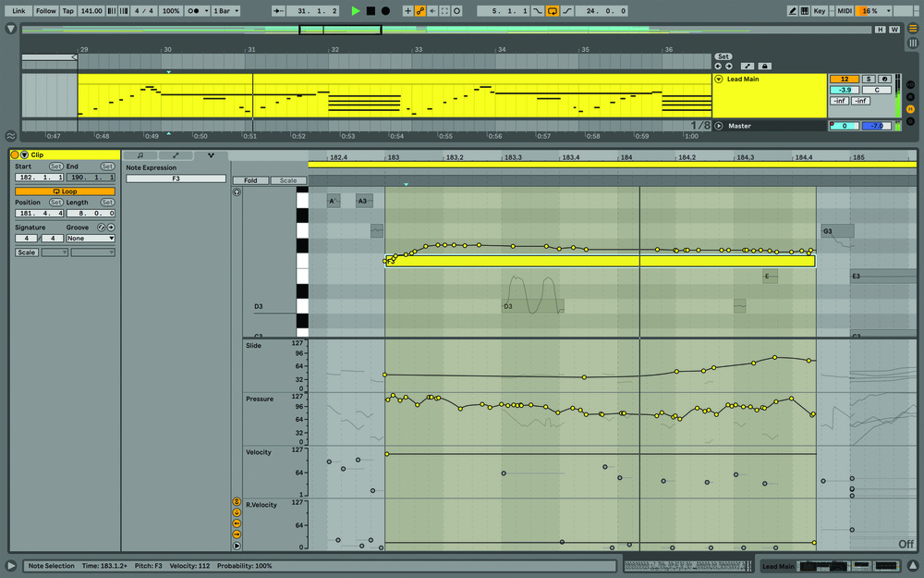Open the Note Expression tab
The image size is (924, 578).
[211, 155]
